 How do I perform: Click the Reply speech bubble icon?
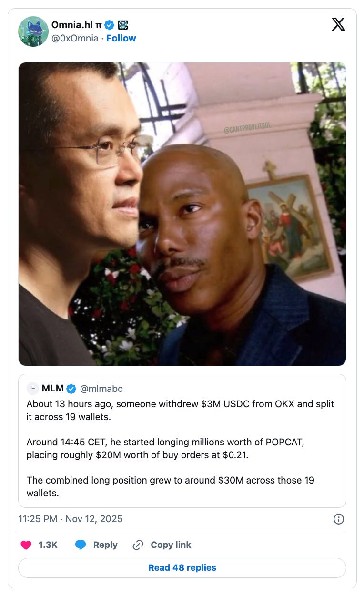pyautogui.click(x=81, y=545)
